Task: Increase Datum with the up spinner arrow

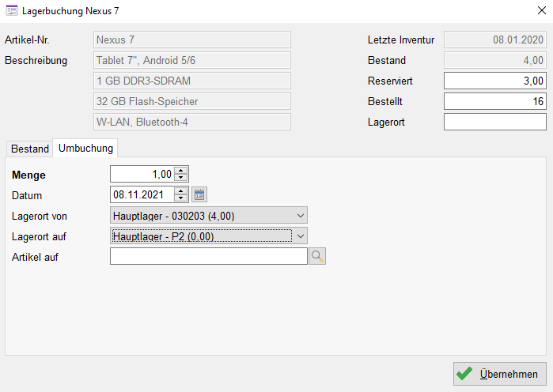Action: click(x=181, y=191)
